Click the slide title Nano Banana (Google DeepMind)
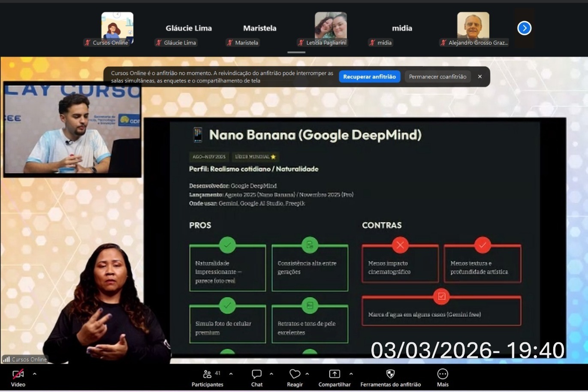588x392 pixels. (315, 135)
